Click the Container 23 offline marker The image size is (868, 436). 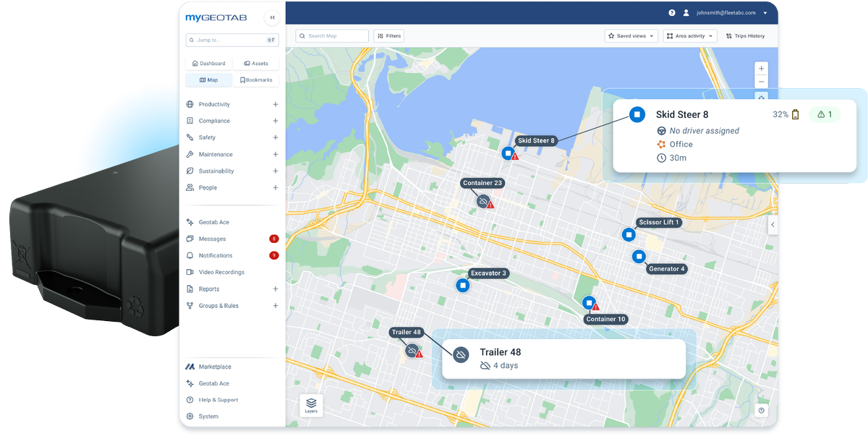(x=483, y=201)
